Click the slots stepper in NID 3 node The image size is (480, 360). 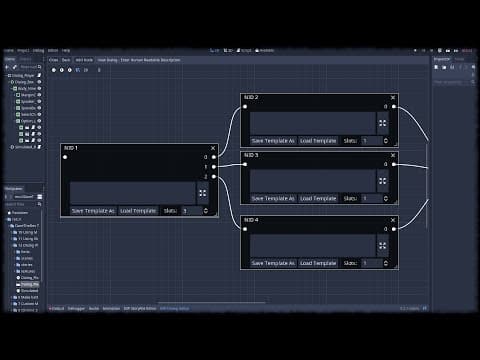(386, 198)
